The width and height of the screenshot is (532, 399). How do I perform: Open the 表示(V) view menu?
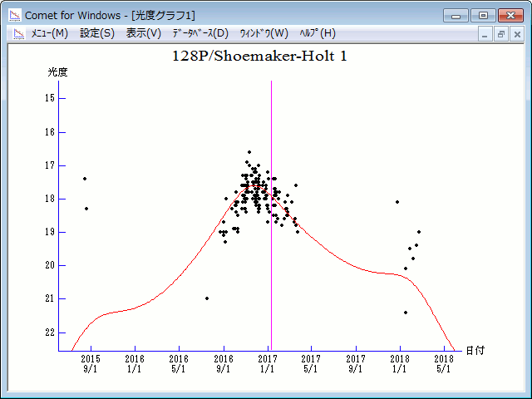pos(144,33)
